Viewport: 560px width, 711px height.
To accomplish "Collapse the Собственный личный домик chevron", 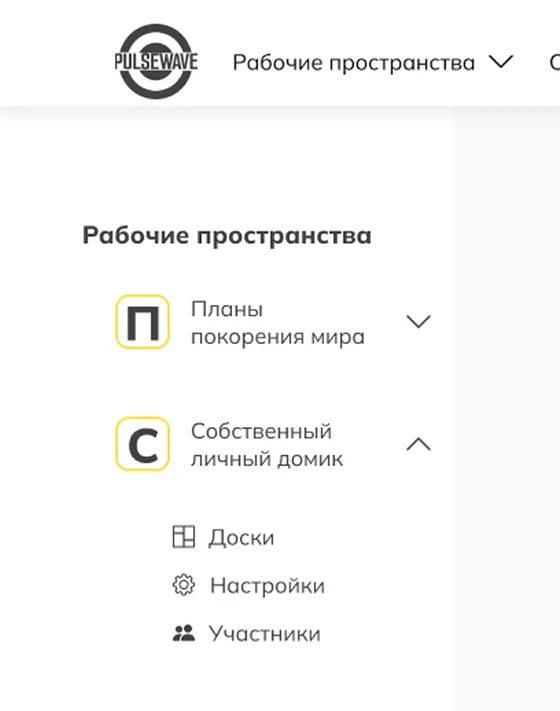I will click(418, 444).
